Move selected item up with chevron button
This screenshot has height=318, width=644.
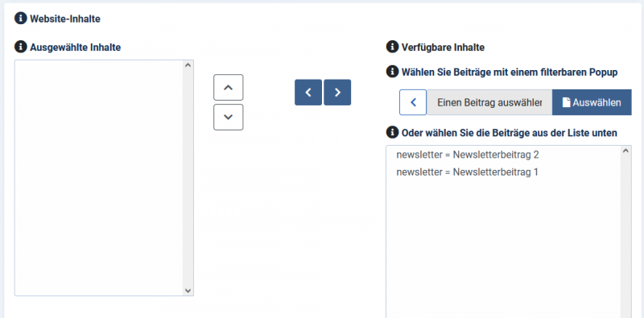point(229,87)
